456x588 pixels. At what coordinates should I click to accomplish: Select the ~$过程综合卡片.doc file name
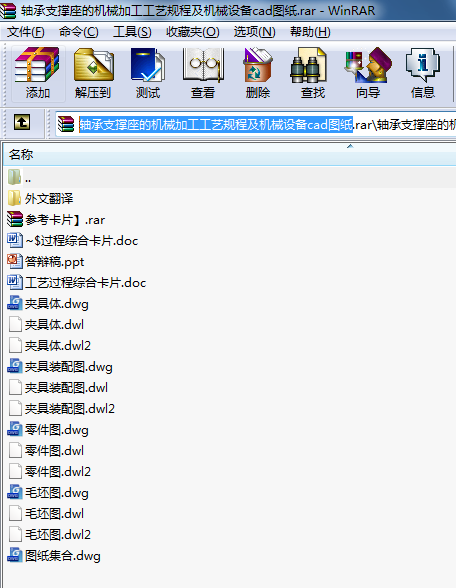81,240
